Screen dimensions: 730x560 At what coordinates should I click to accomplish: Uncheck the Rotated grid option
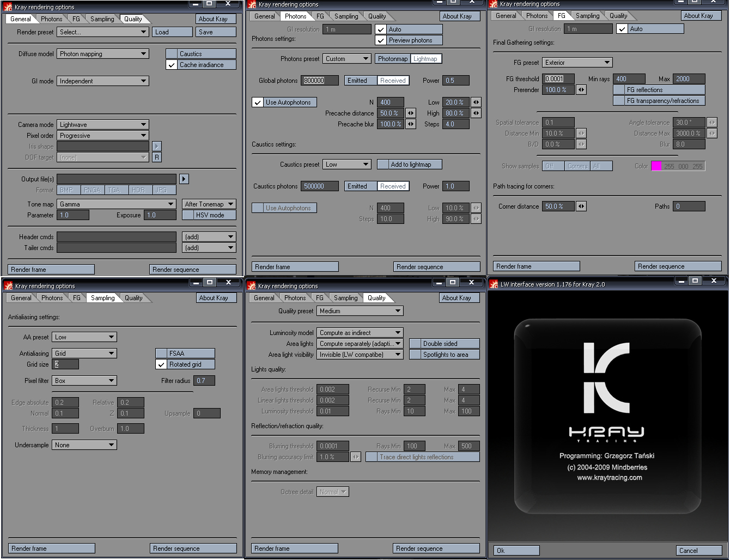coord(161,364)
